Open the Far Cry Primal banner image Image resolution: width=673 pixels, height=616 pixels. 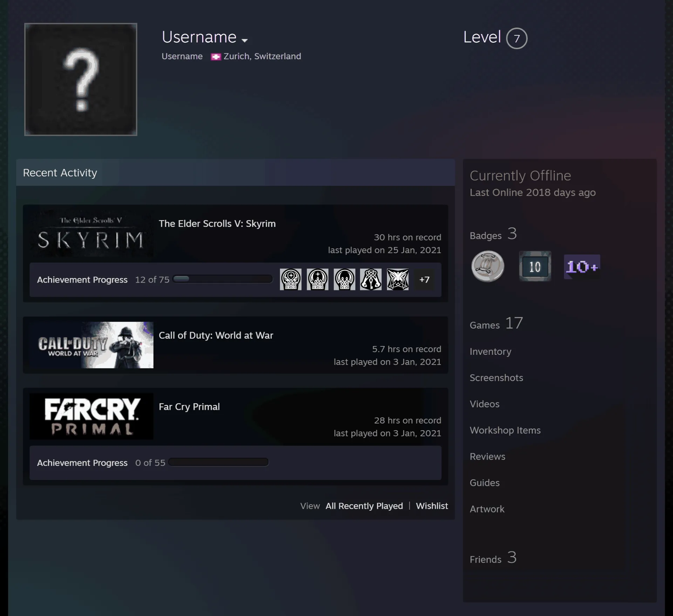91,416
